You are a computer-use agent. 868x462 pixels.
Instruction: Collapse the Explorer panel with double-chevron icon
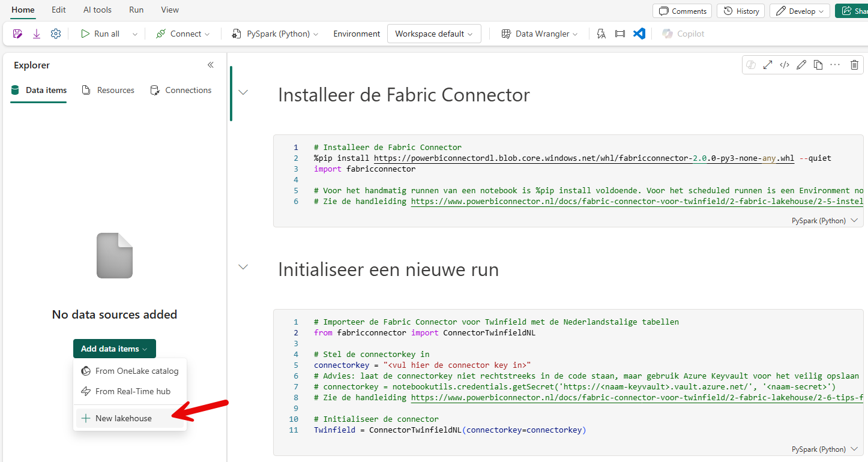coord(211,65)
